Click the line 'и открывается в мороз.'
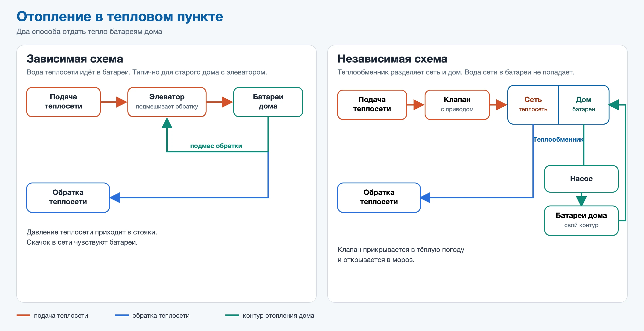644x331 pixels. tap(376, 260)
